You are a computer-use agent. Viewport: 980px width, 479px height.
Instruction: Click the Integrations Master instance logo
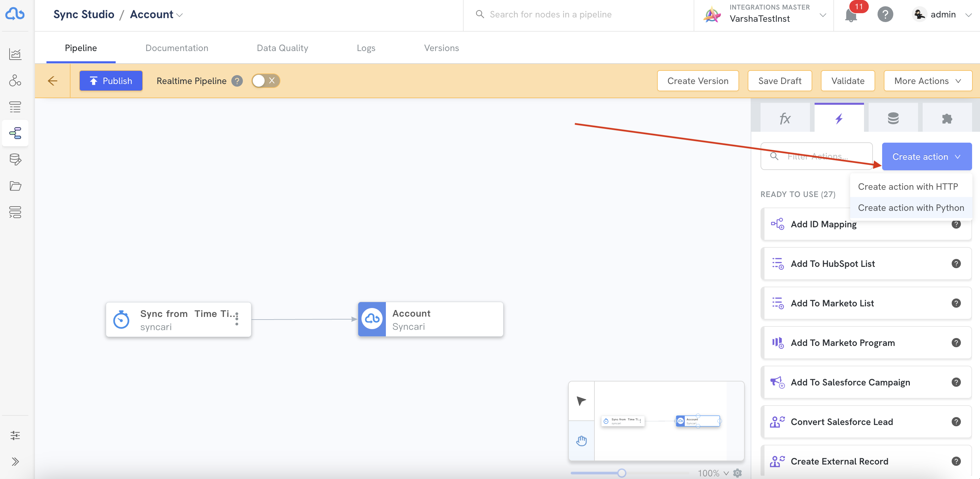712,14
